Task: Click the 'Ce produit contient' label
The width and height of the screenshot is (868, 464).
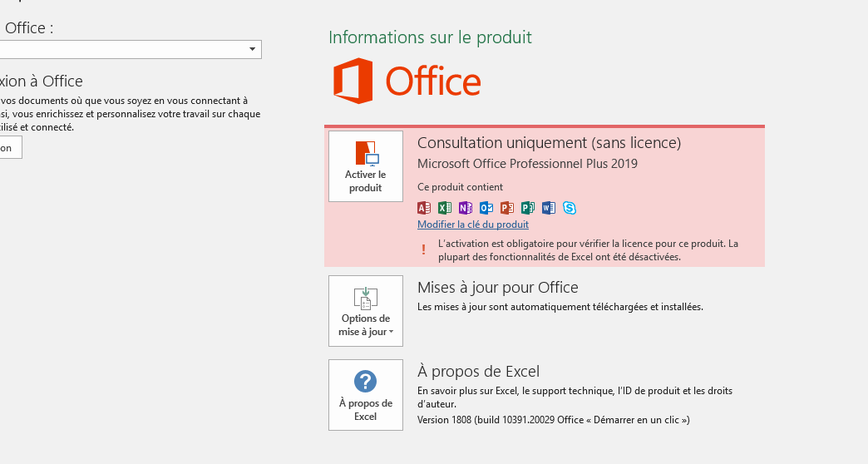Action: (x=460, y=187)
